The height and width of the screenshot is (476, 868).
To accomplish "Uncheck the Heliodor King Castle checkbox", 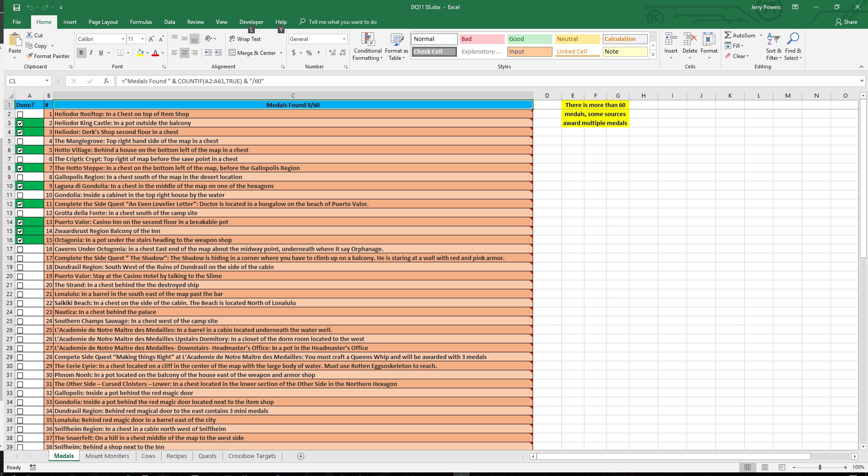I will 20,123.
